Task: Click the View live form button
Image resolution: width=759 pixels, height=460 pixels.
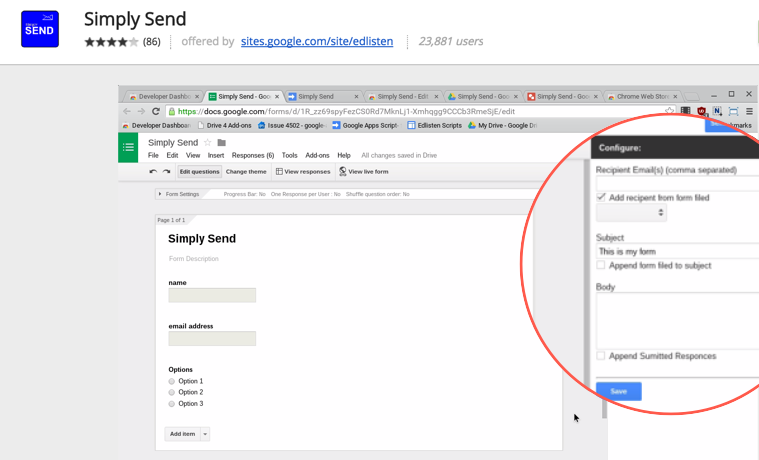Action: (364, 171)
